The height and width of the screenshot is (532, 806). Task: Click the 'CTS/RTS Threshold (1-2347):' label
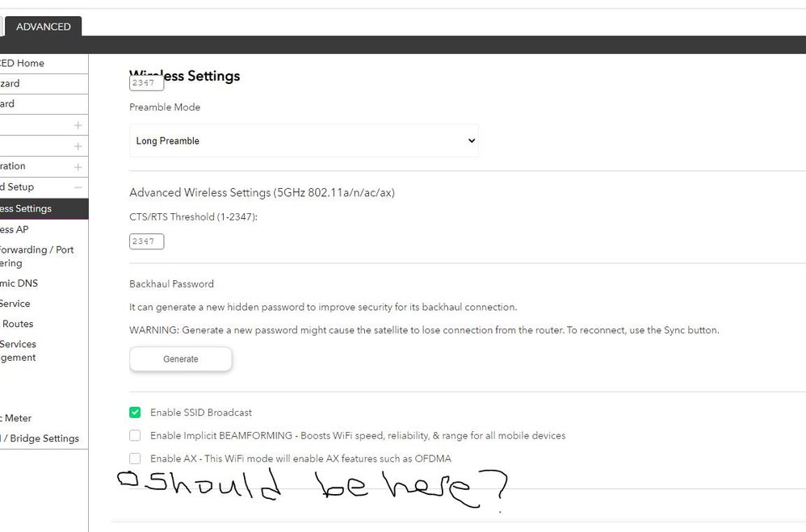coord(193,217)
